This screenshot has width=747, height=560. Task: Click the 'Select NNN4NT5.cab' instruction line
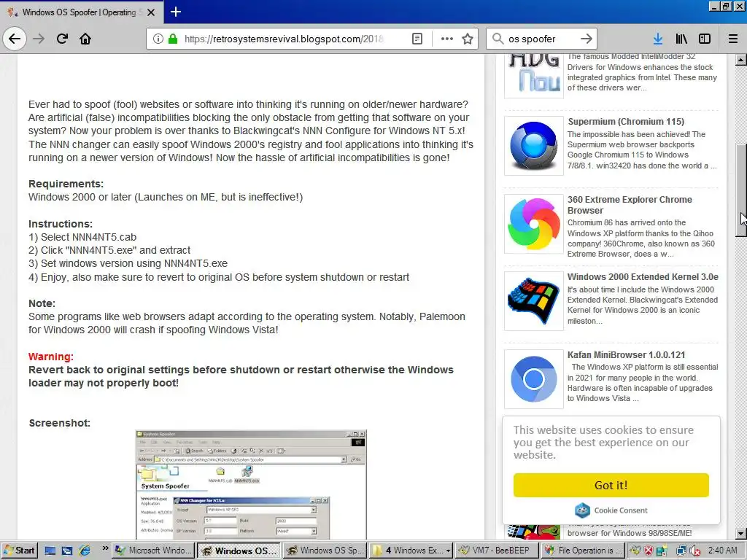[x=82, y=237]
